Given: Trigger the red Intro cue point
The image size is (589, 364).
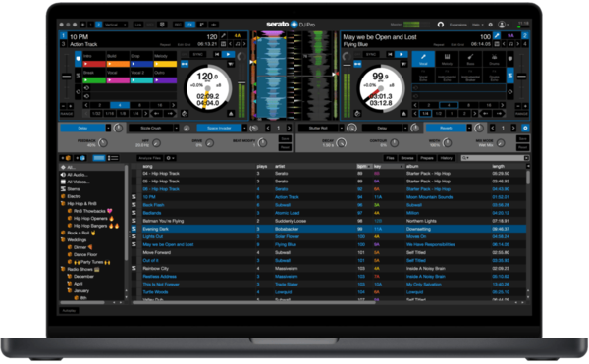Looking at the screenshot, I should pyautogui.click(x=94, y=64).
